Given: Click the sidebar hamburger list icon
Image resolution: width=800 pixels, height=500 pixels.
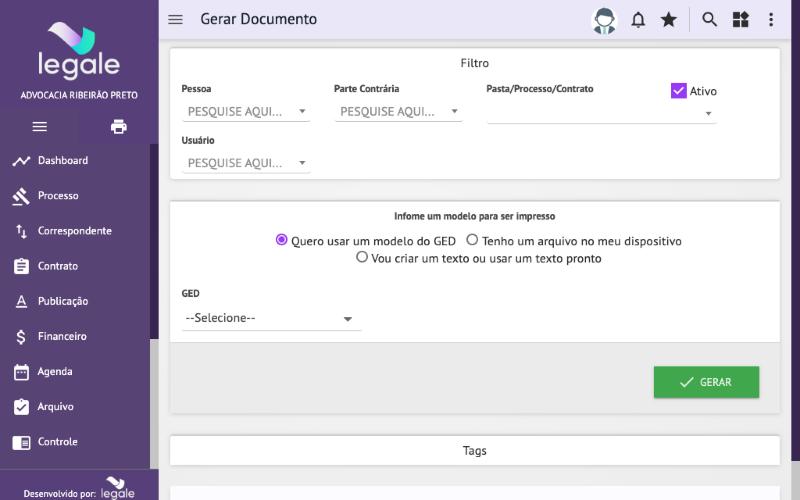Looking at the screenshot, I should pyautogui.click(x=40, y=127).
